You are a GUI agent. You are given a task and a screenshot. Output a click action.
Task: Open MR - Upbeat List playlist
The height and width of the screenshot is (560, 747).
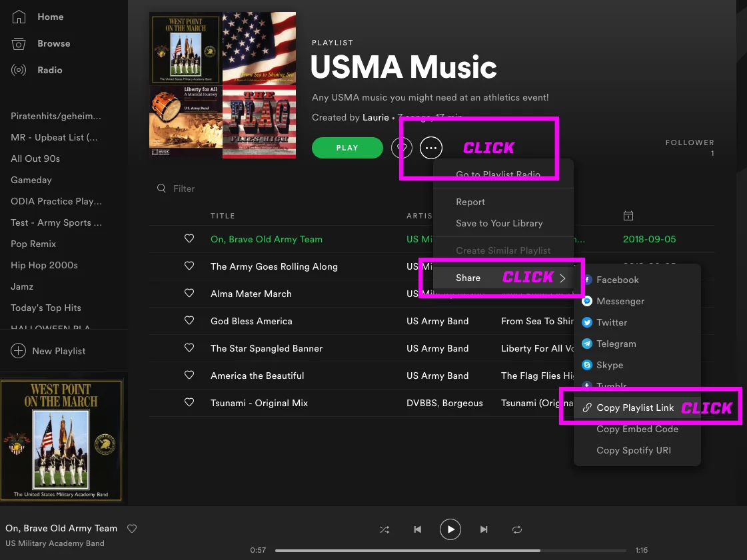pos(55,138)
